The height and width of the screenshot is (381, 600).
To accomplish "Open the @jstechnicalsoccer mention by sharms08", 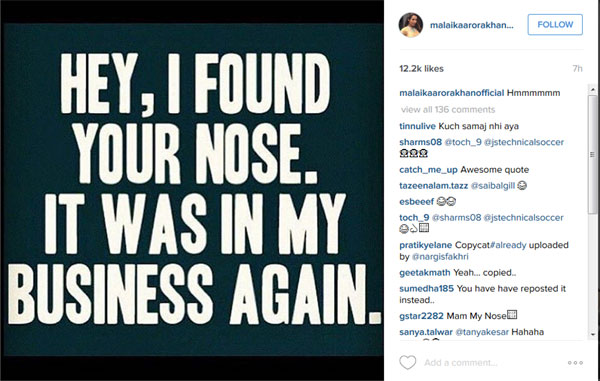I will [524, 142].
